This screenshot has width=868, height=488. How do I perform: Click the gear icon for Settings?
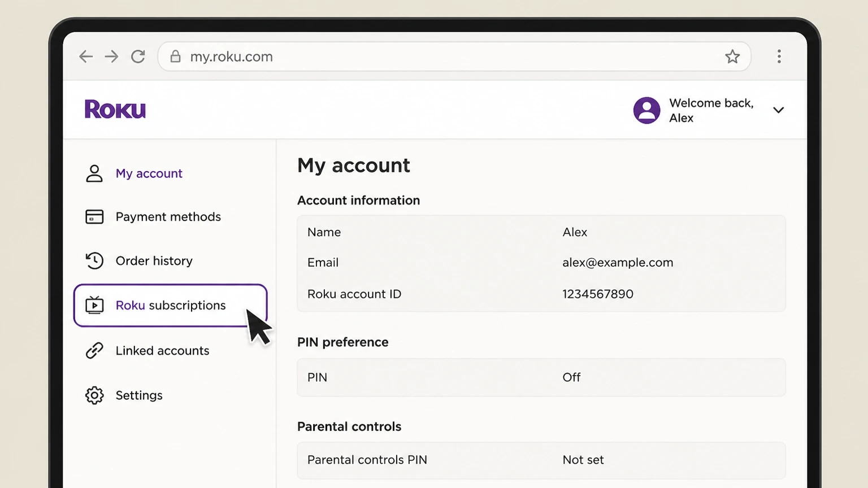(94, 395)
